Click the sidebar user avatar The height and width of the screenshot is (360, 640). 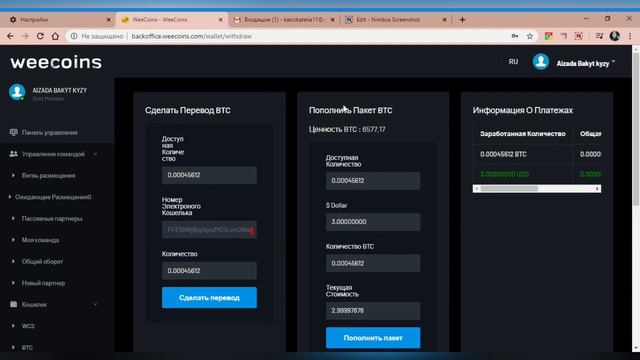coord(17,92)
